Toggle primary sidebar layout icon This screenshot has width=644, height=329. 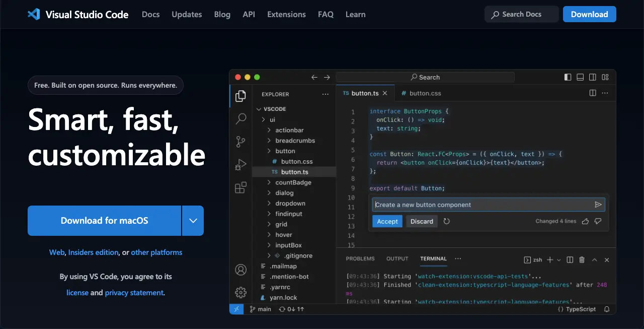click(568, 77)
